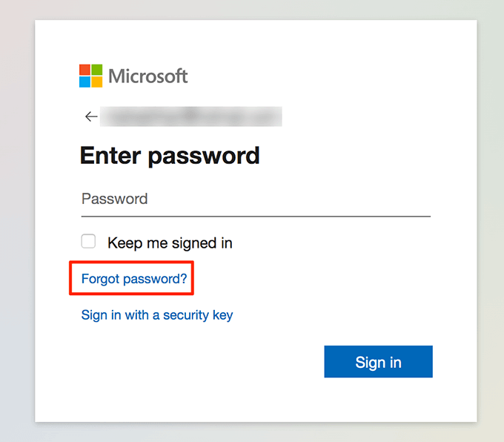Click the yellow square in Microsoft logo

97,82
